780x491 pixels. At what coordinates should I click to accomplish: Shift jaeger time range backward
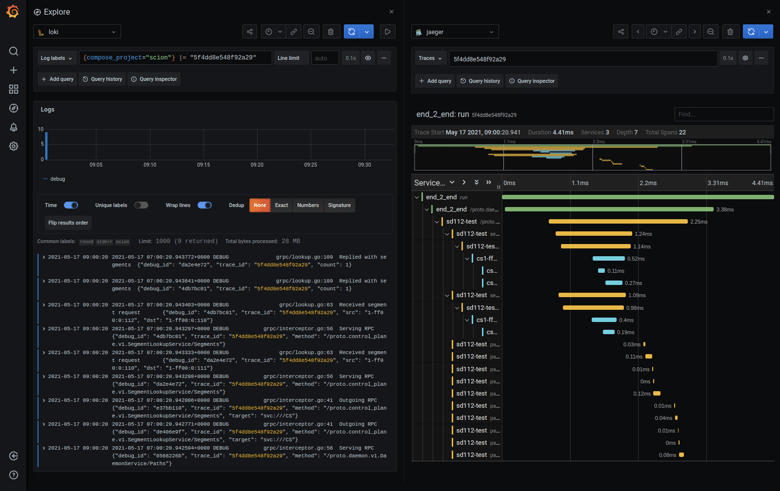point(638,32)
